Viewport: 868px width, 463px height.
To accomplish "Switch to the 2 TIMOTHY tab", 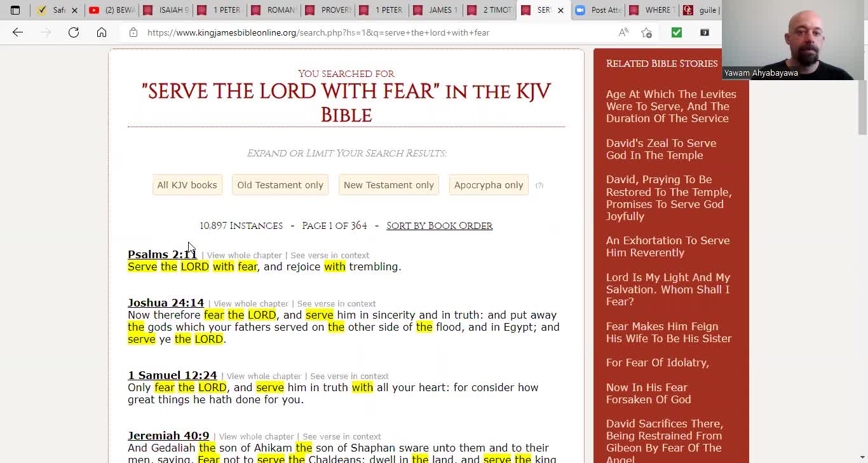I will click(489, 10).
